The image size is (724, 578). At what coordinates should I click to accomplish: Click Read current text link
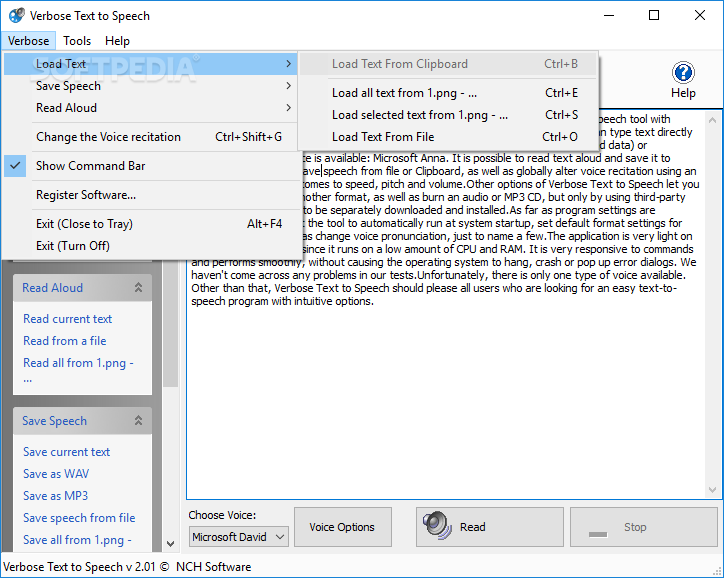point(67,319)
